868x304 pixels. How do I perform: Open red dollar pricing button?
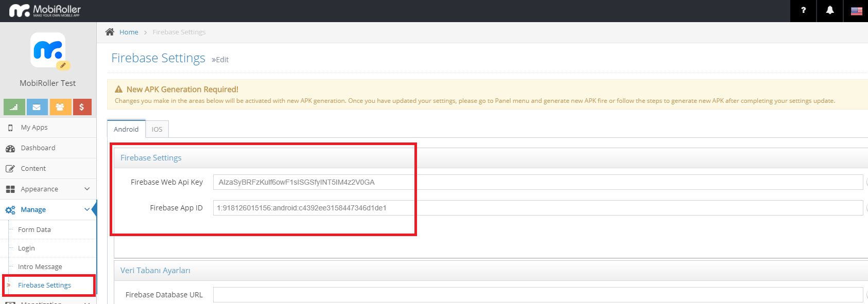(82, 107)
